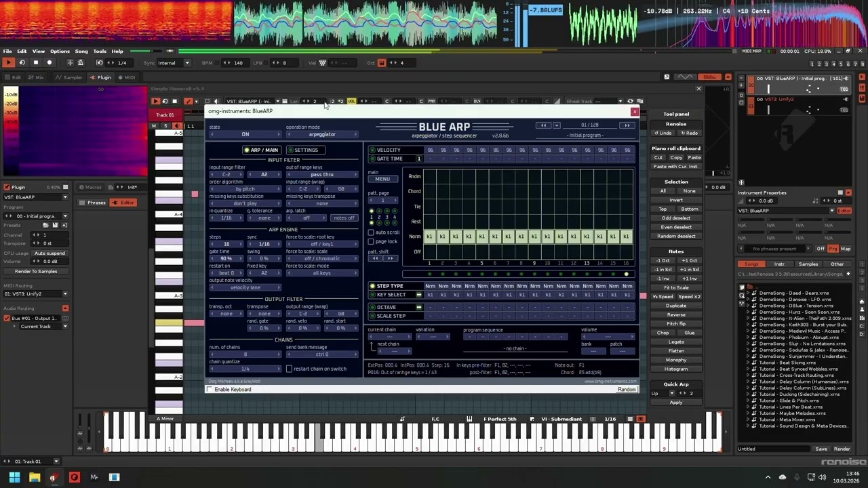The height and width of the screenshot is (488, 868).
Task: Click the Random button
Action: click(627, 390)
